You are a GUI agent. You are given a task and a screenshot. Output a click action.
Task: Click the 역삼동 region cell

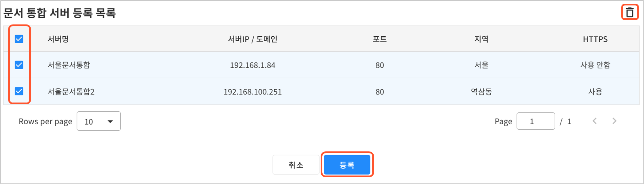point(481,92)
